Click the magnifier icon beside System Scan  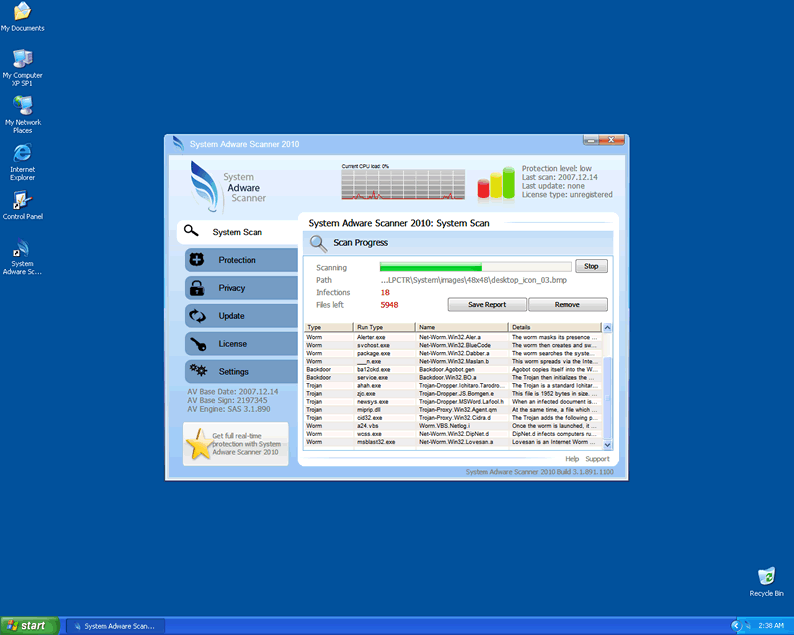pos(192,231)
